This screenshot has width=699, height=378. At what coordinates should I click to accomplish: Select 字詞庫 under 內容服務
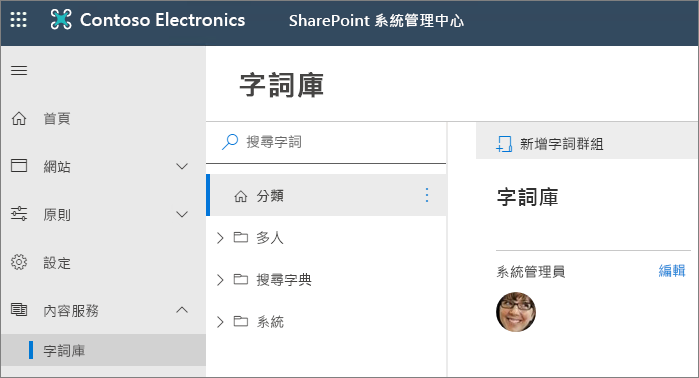[x=103, y=350]
